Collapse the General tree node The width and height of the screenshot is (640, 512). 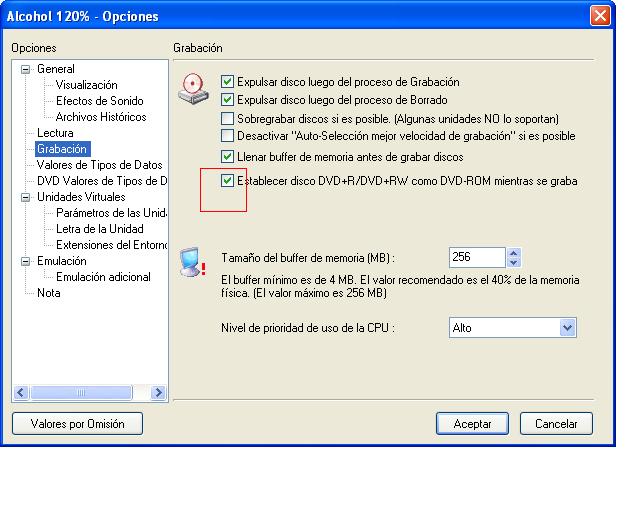pyautogui.click(x=26, y=69)
